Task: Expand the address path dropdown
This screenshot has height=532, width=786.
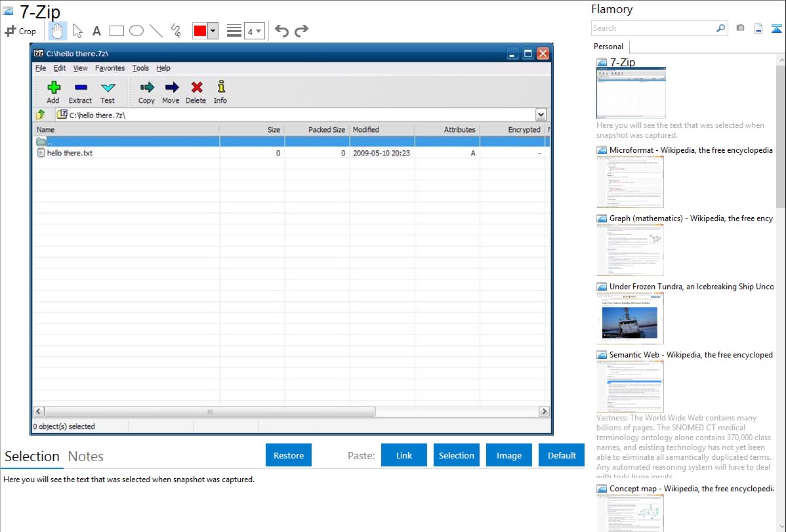Action: (x=541, y=115)
